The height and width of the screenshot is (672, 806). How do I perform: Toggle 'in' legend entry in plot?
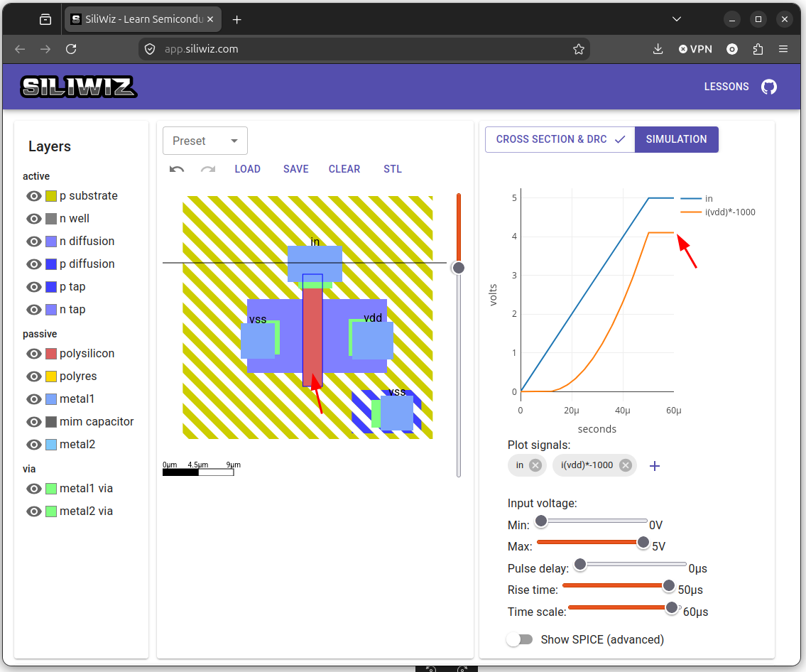[697, 198]
